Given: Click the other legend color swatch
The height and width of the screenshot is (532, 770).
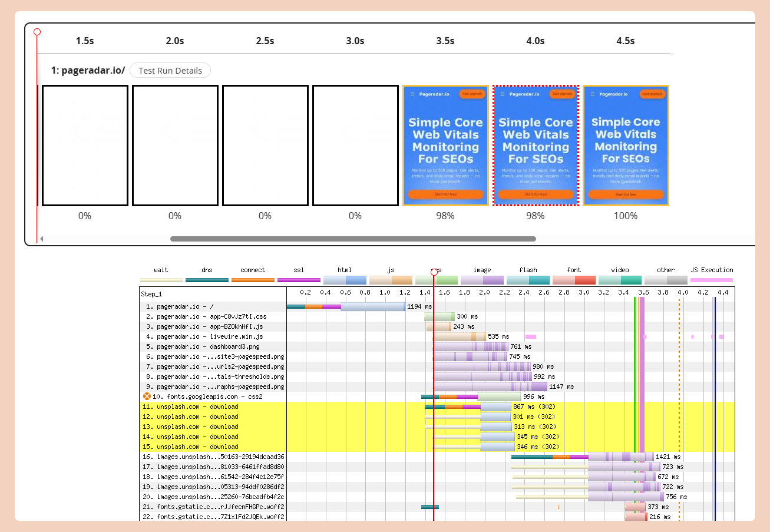Looking at the screenshot, I should click(x=666, y=280).
